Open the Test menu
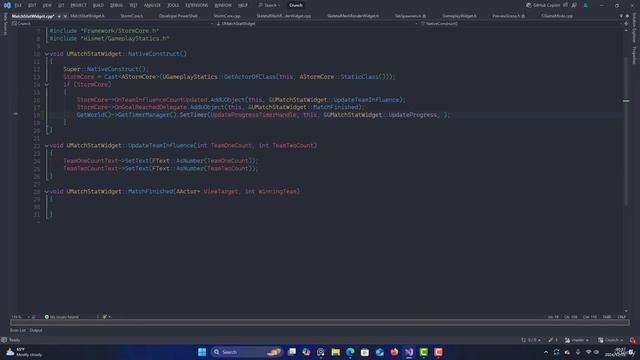Screen dimensions: 640x360 pyautogui.click(x=133, y=5)
